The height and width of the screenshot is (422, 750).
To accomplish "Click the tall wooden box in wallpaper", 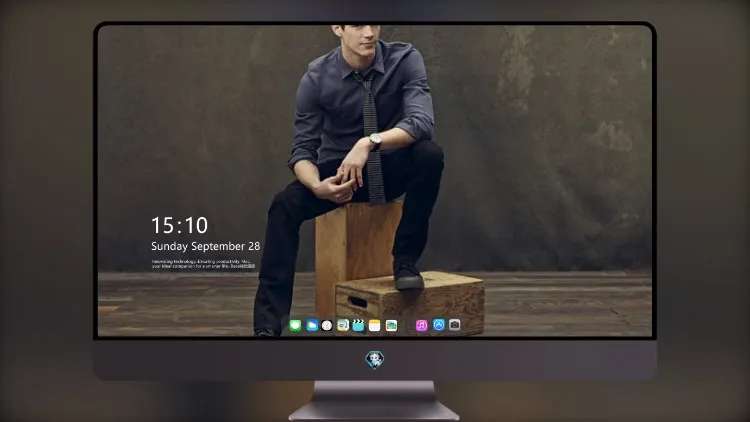I will click(356, 256).
